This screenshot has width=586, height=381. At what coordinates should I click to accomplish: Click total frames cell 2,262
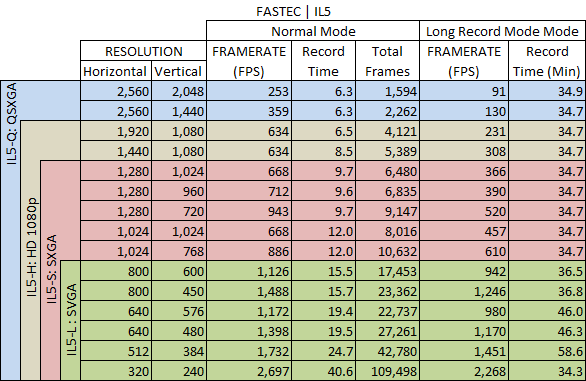[387, 111]
